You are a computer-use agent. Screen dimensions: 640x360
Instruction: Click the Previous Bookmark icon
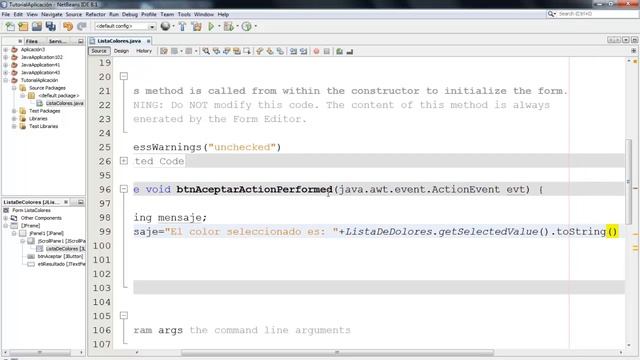coord(260,51)
